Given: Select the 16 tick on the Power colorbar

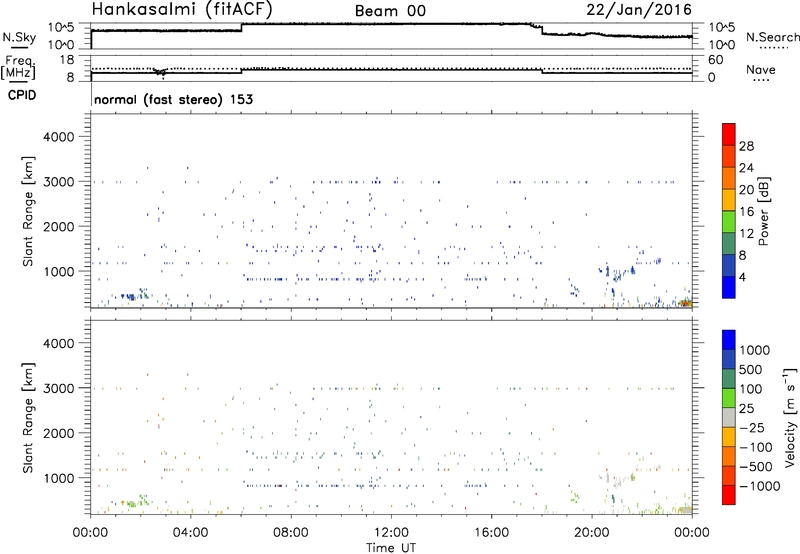Looking at the screenshot, I should (x=746, y=212).
